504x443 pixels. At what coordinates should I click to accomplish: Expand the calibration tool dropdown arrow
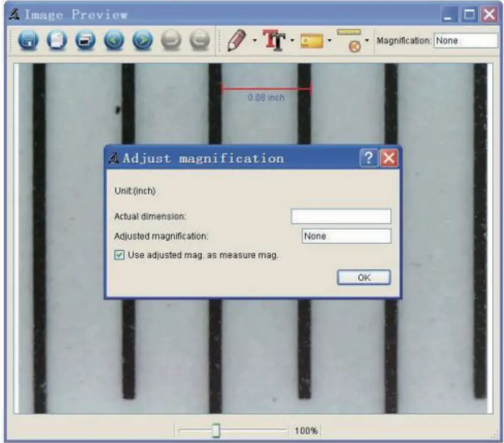367,40
